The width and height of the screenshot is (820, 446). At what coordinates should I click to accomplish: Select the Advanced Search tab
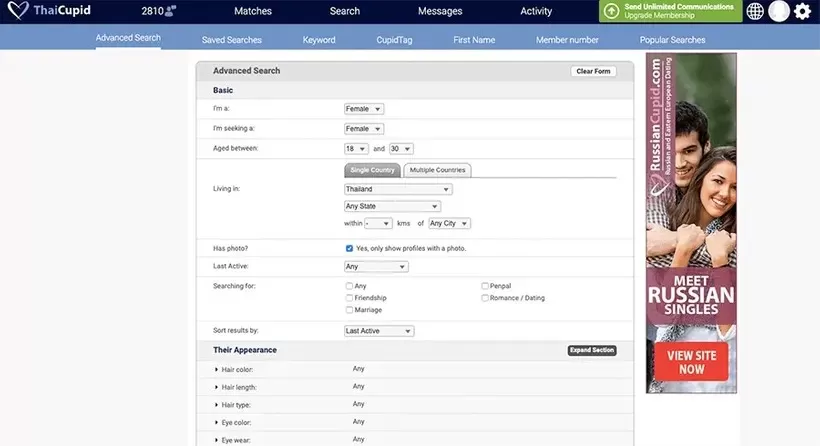click(x=128, y=38)
